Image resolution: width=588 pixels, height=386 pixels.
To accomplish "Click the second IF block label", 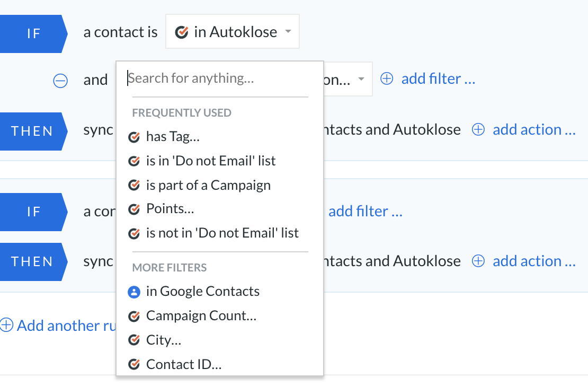I will point(33,212).
